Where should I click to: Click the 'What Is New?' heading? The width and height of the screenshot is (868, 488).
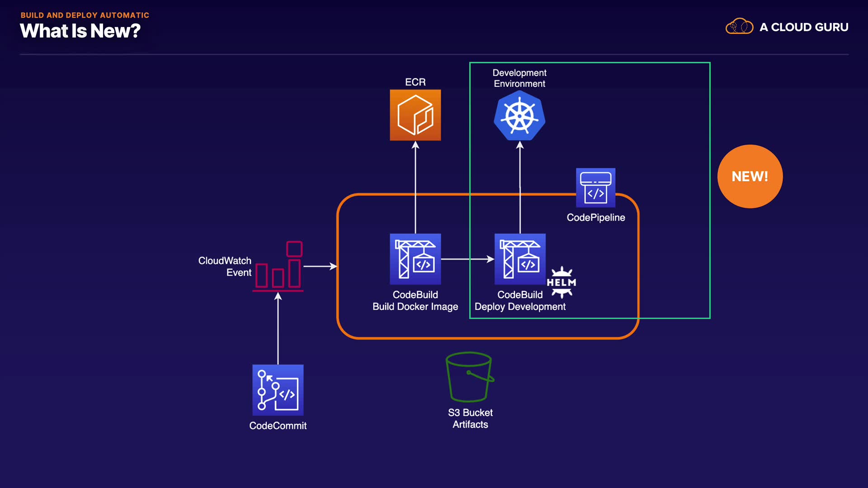pyautogui.click(x=80, y=31)
